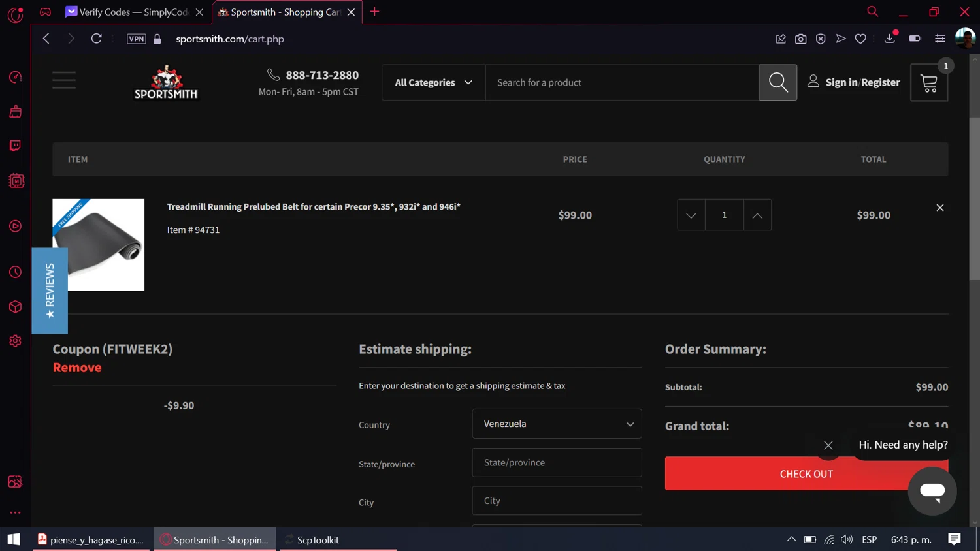Increase quantity with up arrow
Image resolution: width=980 pixels, height=551 pixels.
point(757,215)
